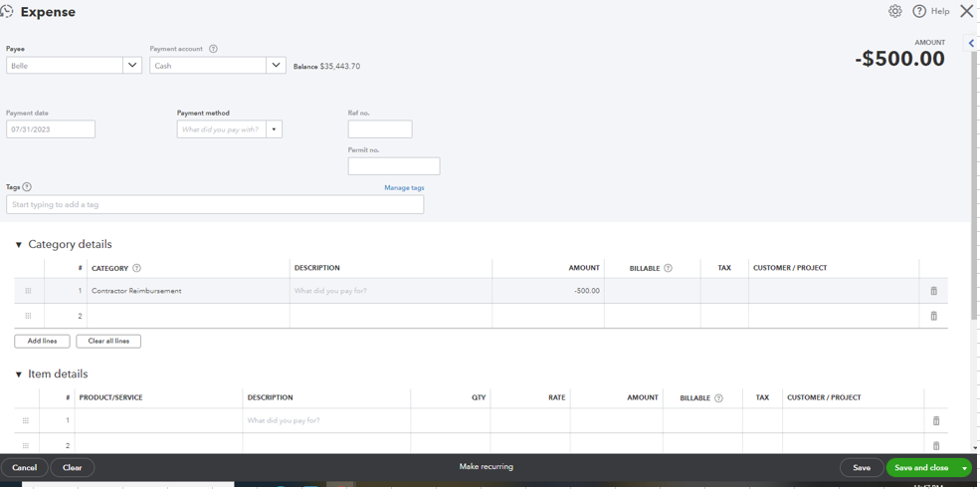Close the Expense form

pos(966,11)
